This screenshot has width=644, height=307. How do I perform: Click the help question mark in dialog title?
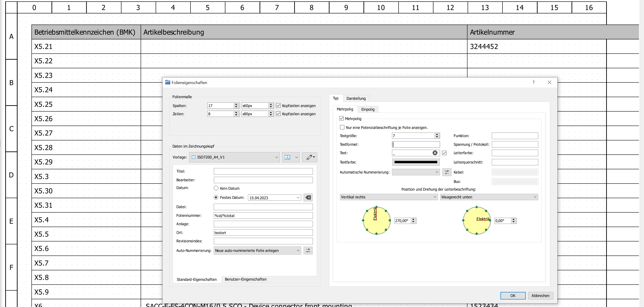pos(533,82)
